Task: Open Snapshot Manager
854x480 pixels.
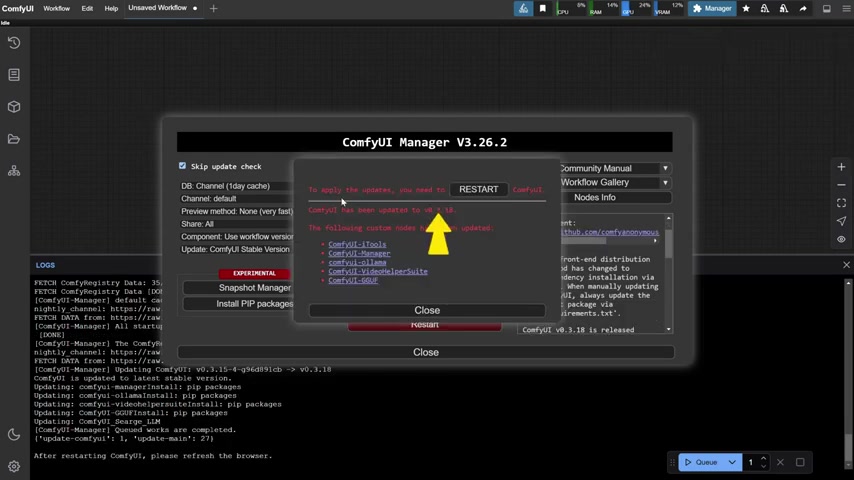Action: pos(238,288)
